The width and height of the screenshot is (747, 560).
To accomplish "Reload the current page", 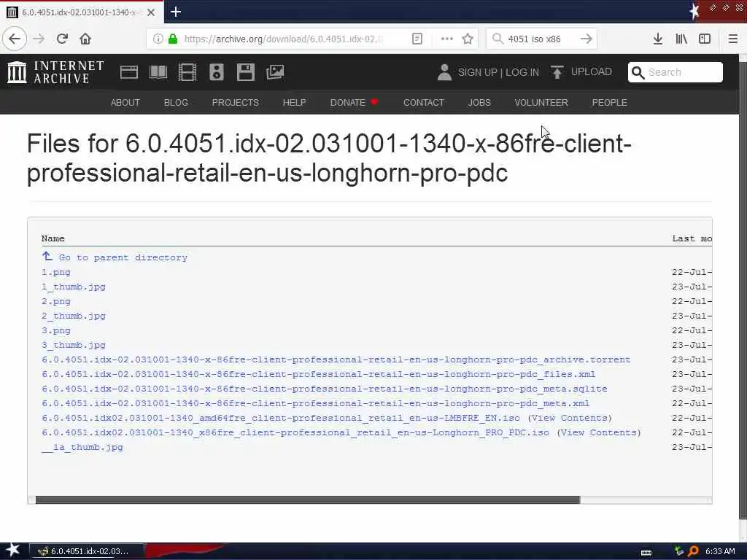I will tap(62, 39).
